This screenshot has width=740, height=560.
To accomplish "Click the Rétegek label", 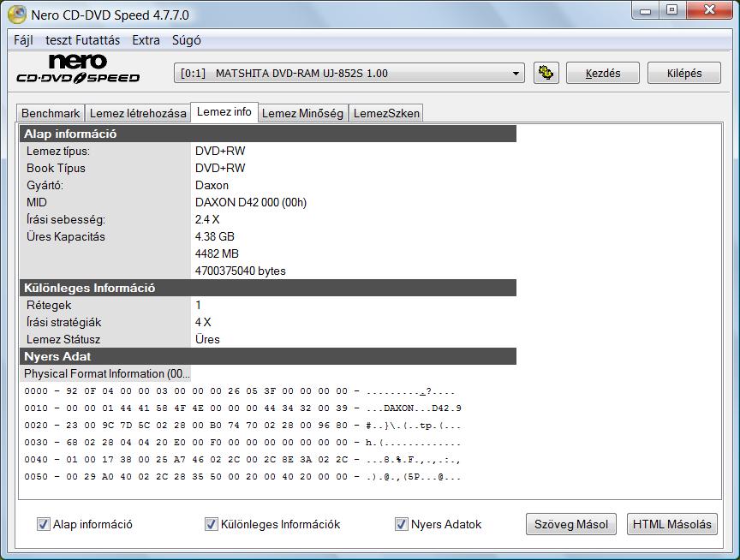I will coord(49,305).
